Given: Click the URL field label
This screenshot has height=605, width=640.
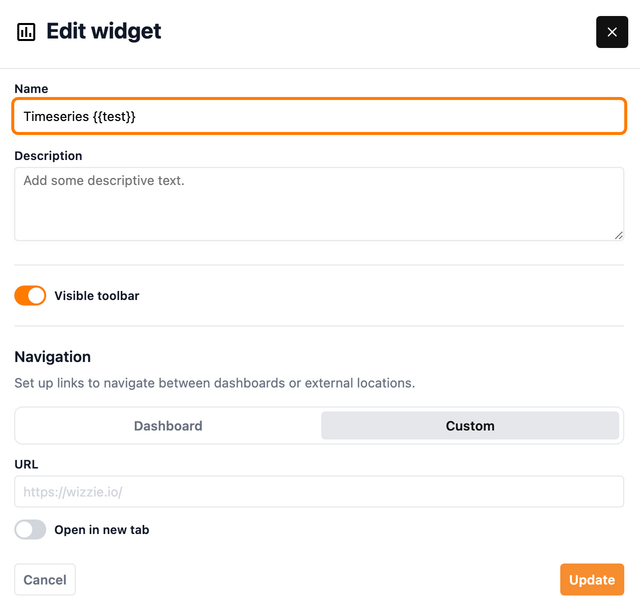Looking at the screenshot, I should coord(26,465).
